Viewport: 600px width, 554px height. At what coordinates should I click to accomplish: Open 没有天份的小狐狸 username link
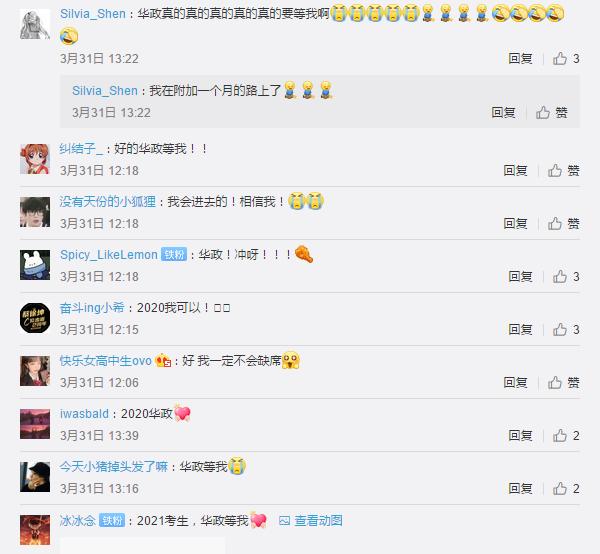click(108, 202)
